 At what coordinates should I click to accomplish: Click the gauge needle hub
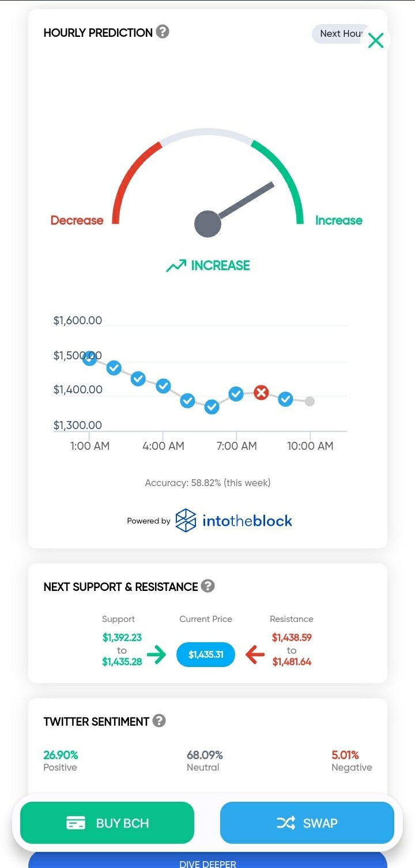[208, 224]
